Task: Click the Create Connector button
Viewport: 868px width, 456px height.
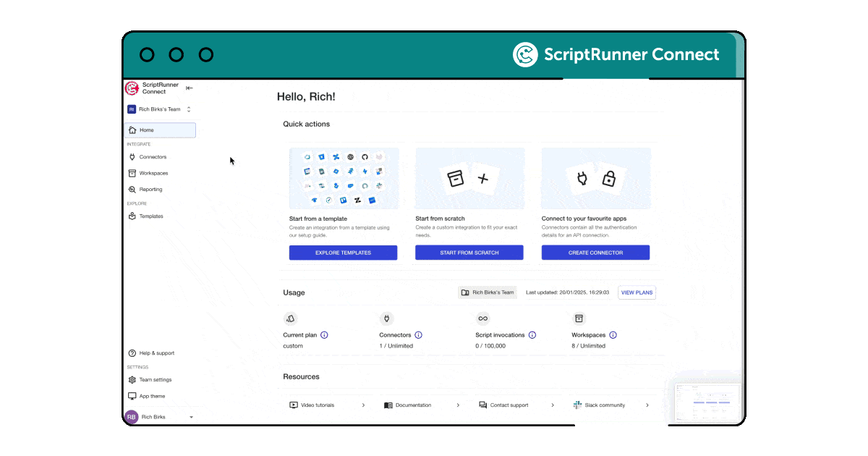Action: tap(595, 253)
